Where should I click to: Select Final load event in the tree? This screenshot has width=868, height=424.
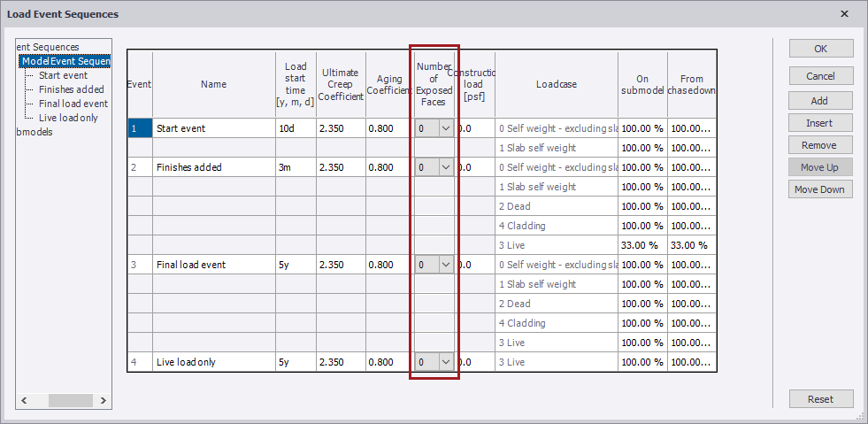(x=73, y=104)
